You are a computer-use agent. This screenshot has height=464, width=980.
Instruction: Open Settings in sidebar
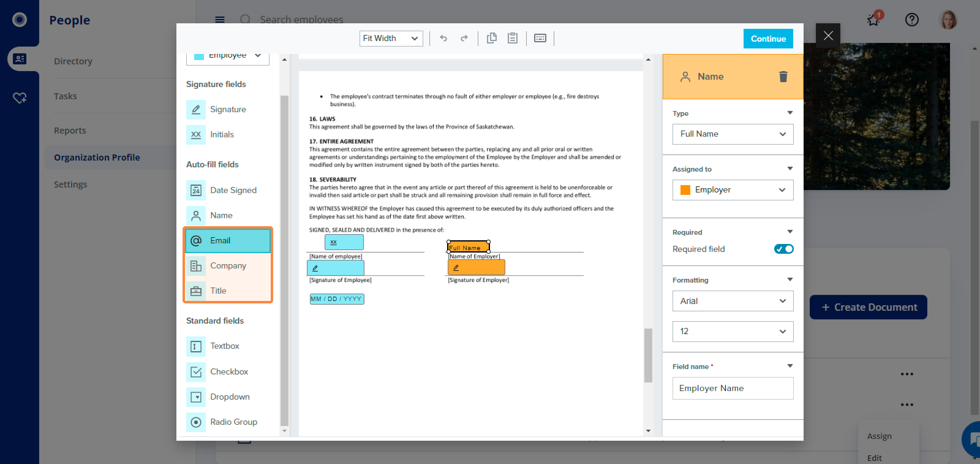click(70, 184)
